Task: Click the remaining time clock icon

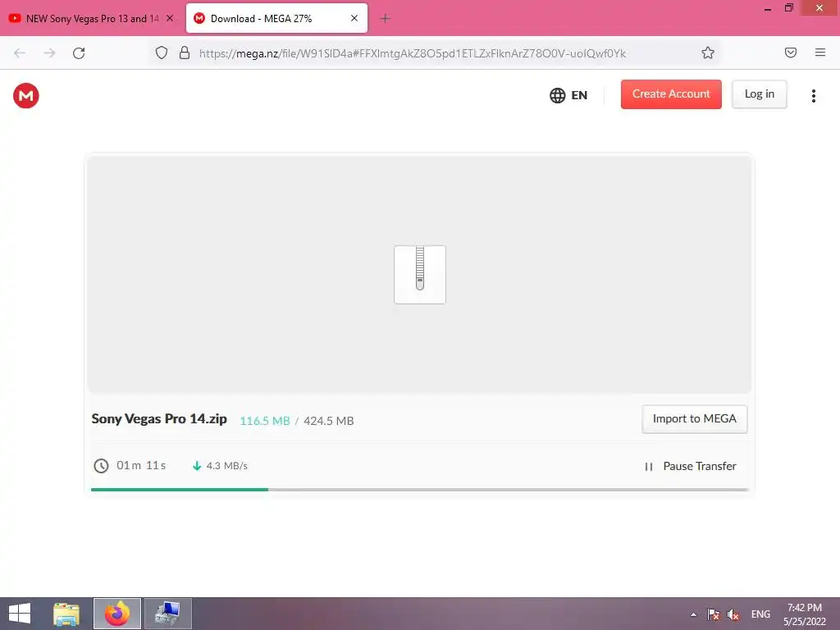Action: (x=101, y=466)
